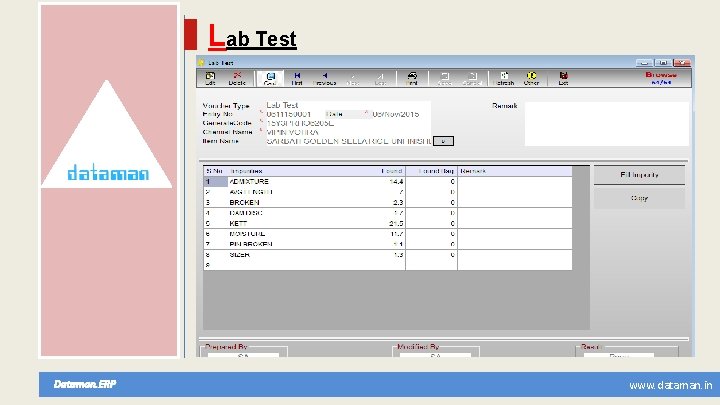Go to the Last record
This screenshot has width=720, height=405.
tap(380, 79)
